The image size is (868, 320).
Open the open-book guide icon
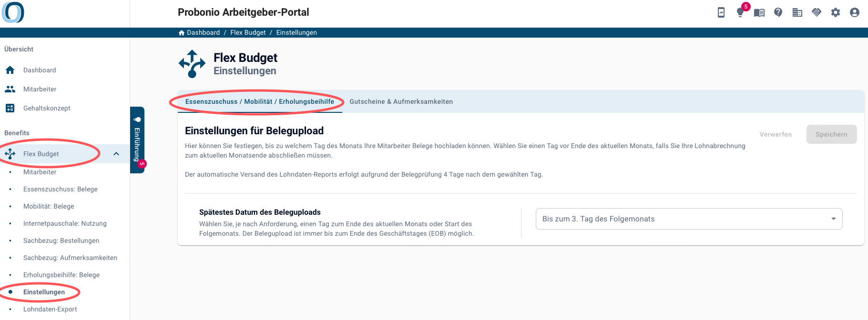759,12
